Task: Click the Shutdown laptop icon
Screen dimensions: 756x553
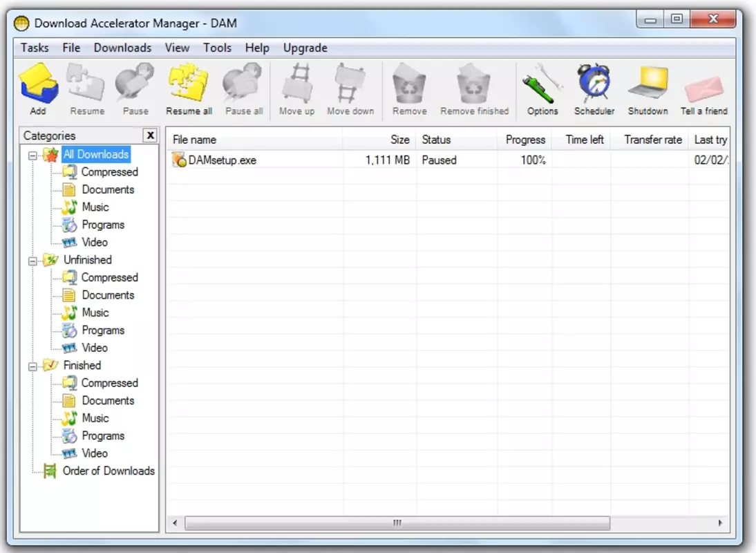Action: pos(648,83)
